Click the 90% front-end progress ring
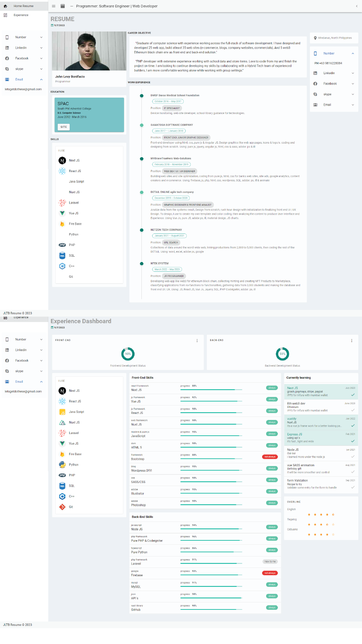The width and height of the screenshot is (362, 644). (x=128, y=354)
